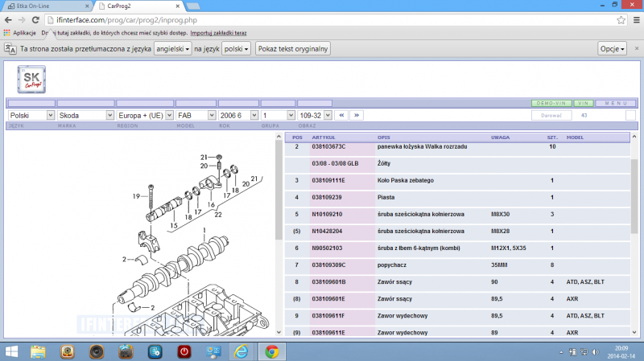
Task: Go to previous diagram with « button
Action: pos(341,115)
